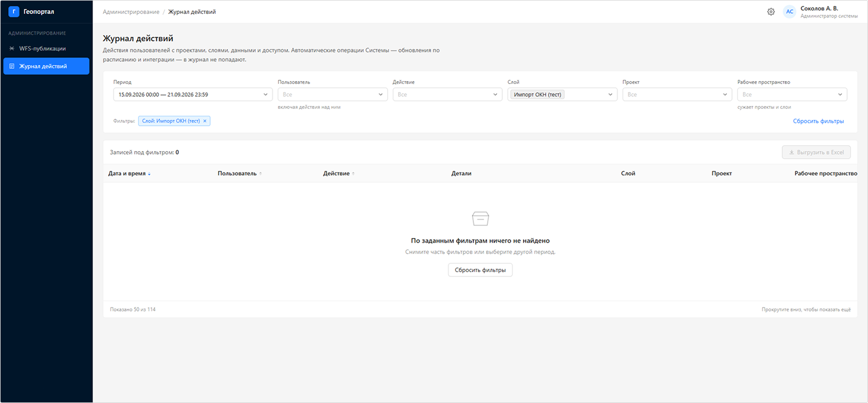Screen dimensions: 868x403
Task: Click the empty-result box icon
Action: tap(480, 218)
